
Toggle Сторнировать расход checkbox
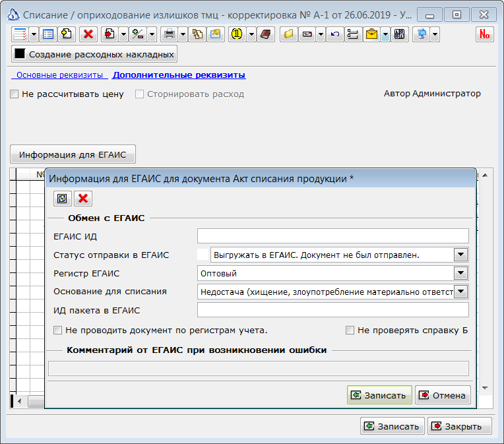coord(139,94)
